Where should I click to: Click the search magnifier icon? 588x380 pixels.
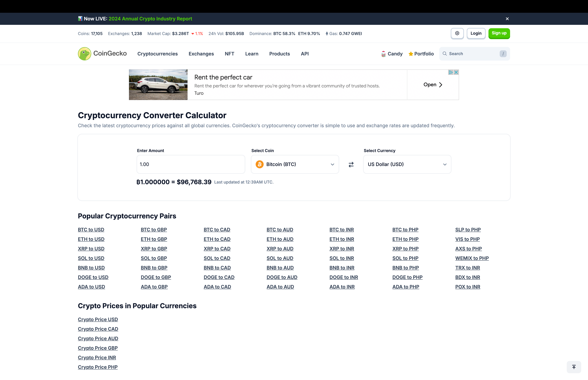coord(445,54)
